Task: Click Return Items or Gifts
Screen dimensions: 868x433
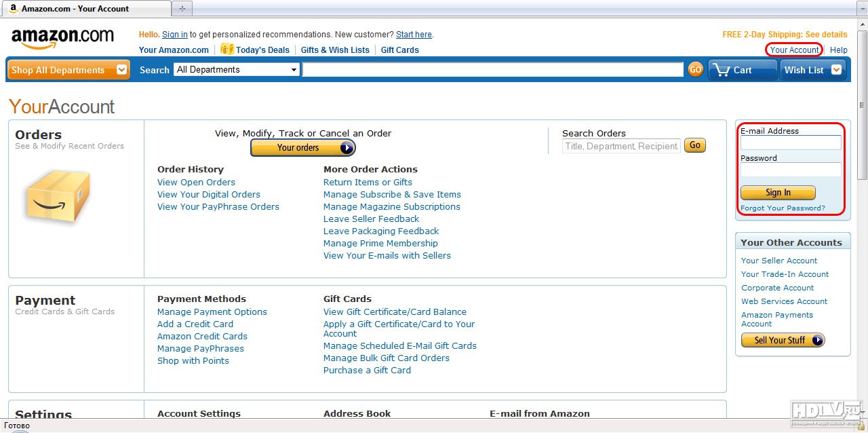Action: tap(368, 183)
